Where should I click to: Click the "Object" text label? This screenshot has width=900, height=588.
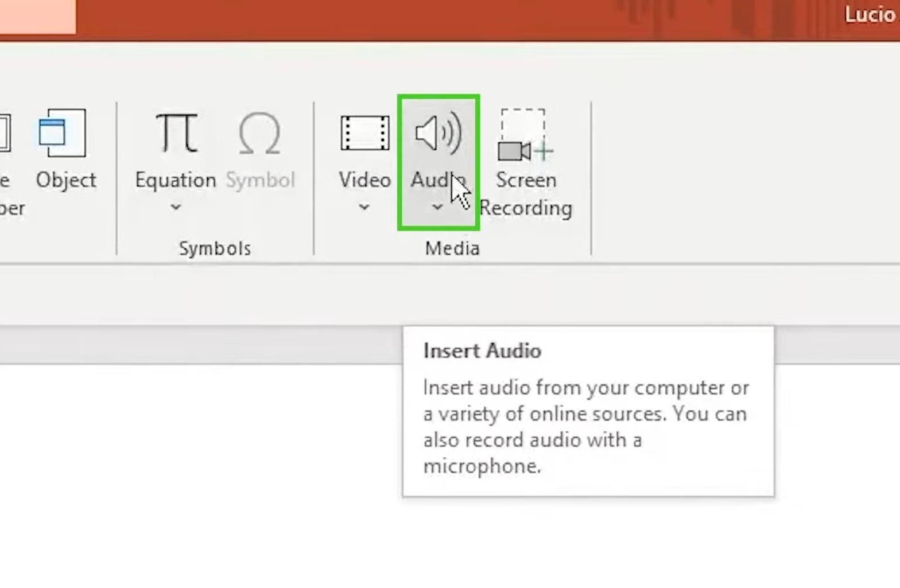coord(66,180)
